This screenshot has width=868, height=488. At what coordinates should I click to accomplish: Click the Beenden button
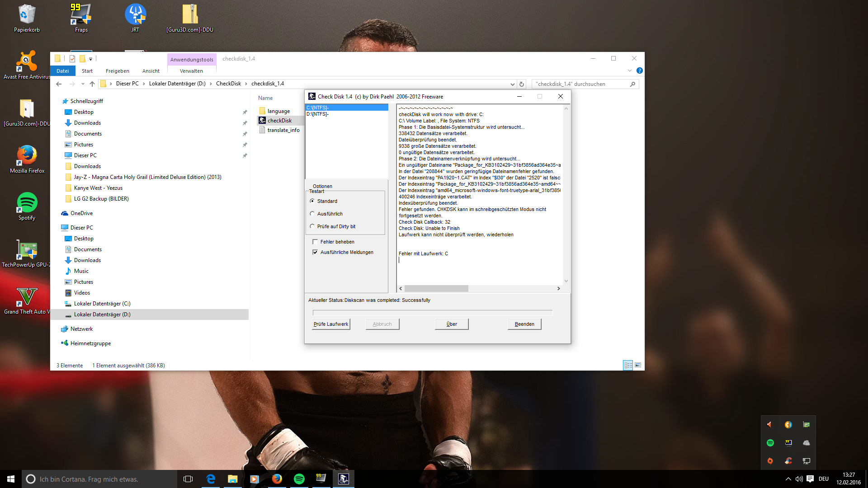coord(524,324)
